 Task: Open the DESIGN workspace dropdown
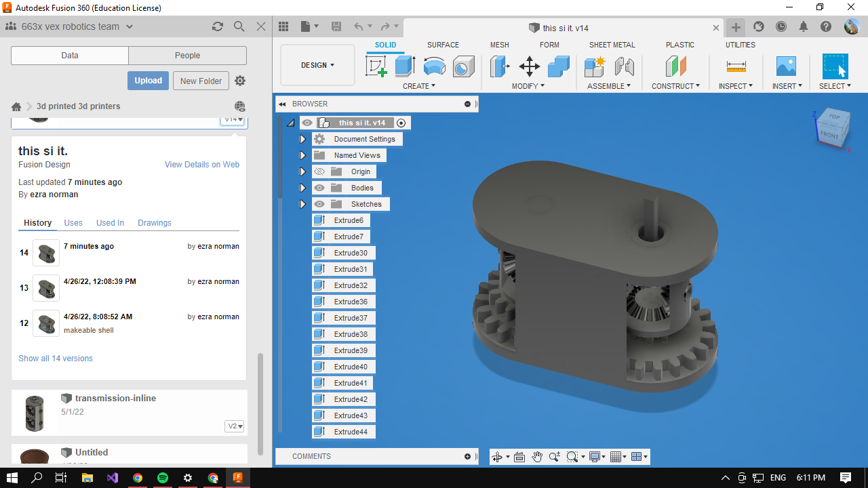(317, 65)
